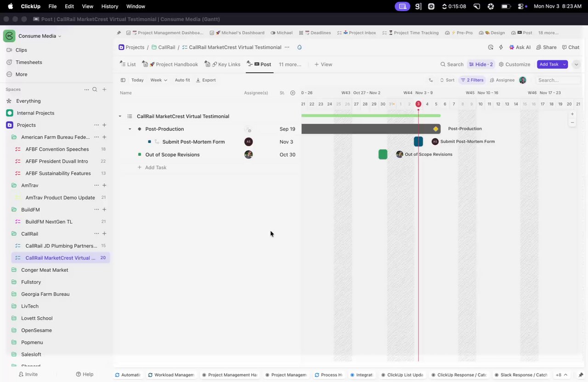
Task: Open list options ellipsis beside CallRail MarketCrest title
Action: pos(287,47)
